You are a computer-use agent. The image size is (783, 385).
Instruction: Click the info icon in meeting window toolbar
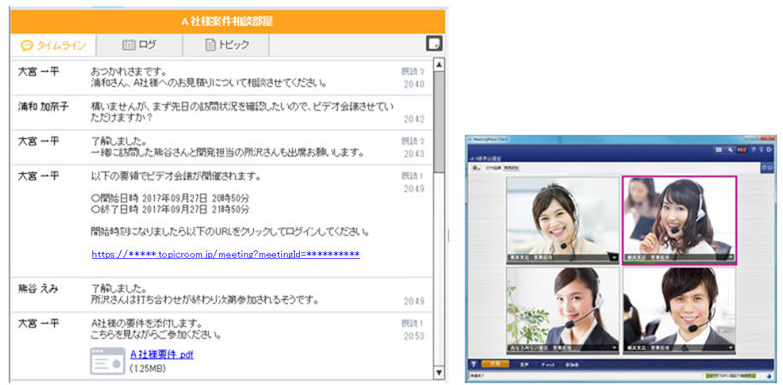762,150
